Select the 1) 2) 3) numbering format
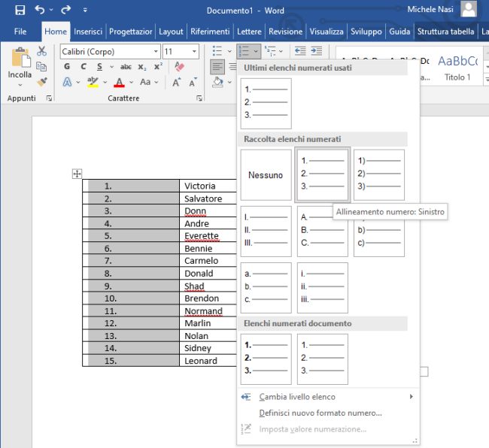This screenshot has width=489, height=448. pyautogui.click(x=379, y=175)
